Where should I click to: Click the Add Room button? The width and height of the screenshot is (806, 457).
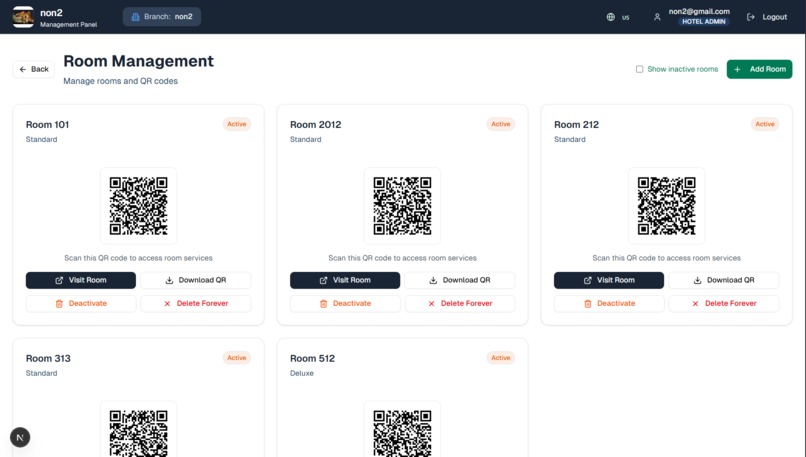point(759,69)
